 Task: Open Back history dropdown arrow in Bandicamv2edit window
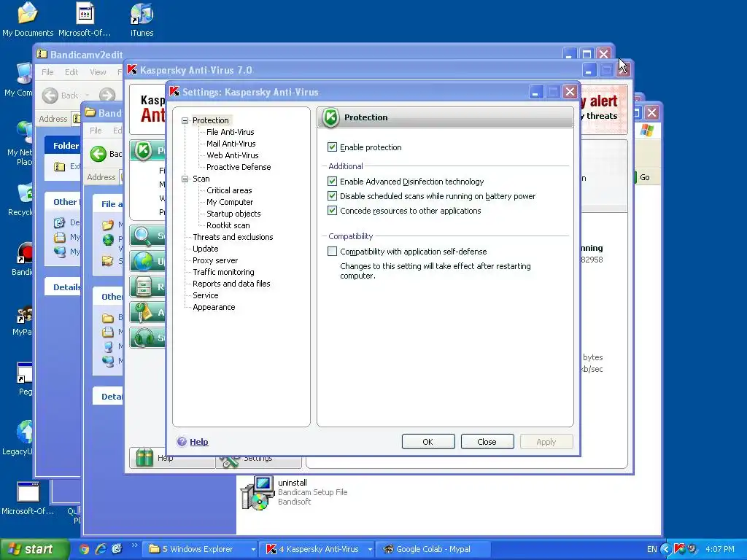tap(88, 96)
